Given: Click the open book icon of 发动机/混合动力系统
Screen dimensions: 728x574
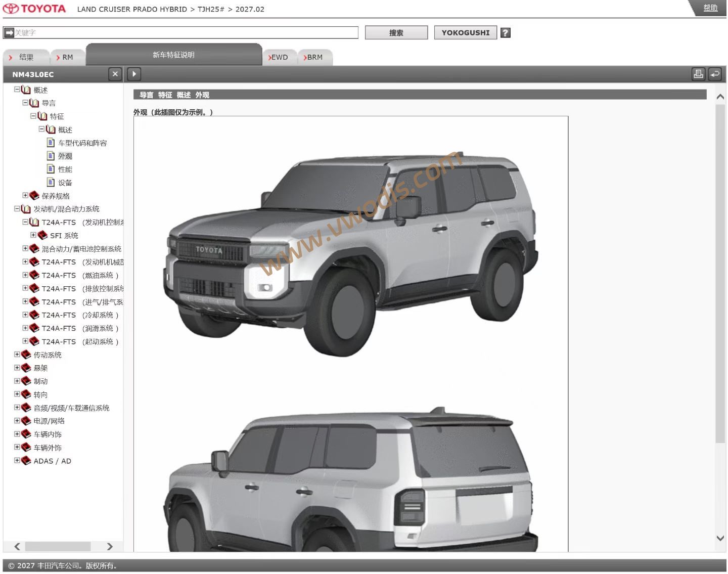Looking at the screenshot, I should pyautogui.click(x=26, y=208).
